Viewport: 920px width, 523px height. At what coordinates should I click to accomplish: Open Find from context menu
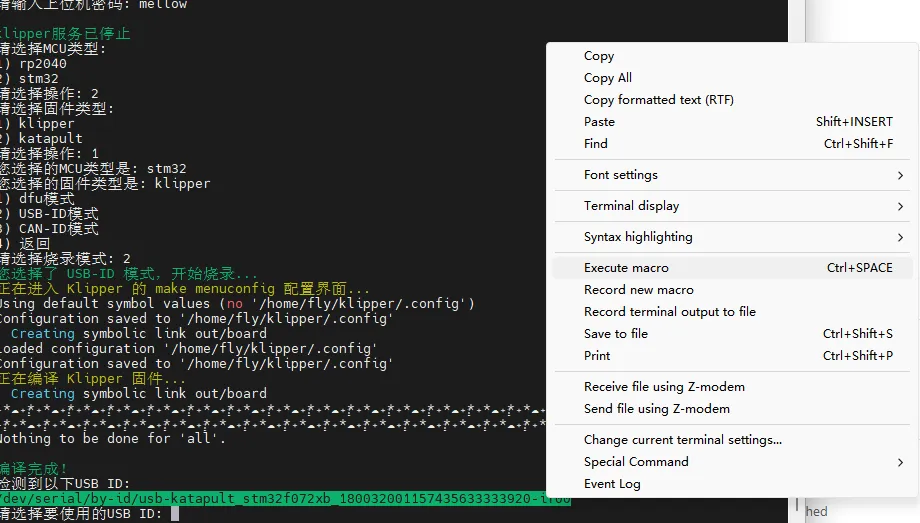point(596,144)
